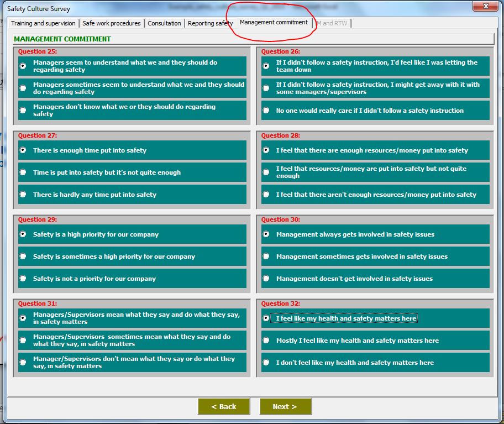Screen dimensions: 504x424
Task: Select 'Managers seem to understand' for Question 25
Action: click(x=22, y=65)
